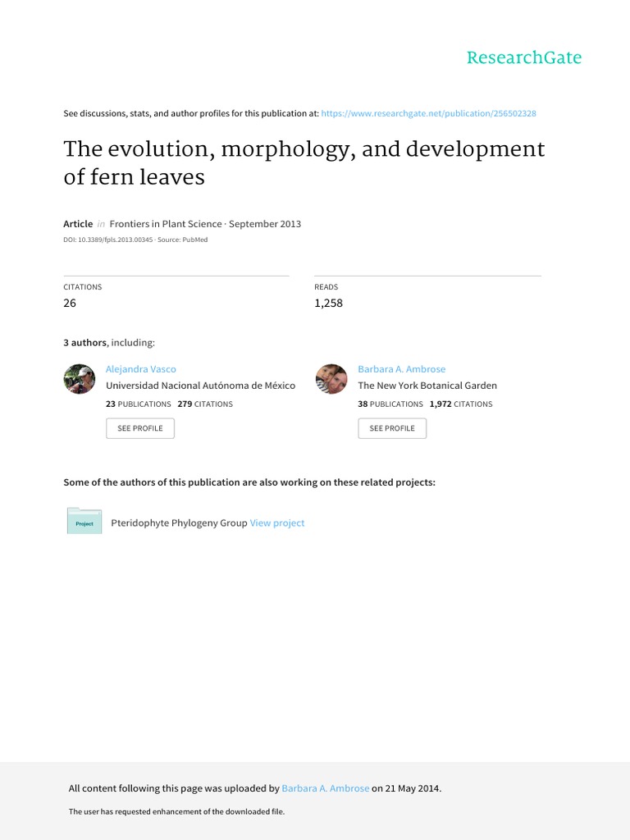The width and height of the screenshot is (630, 840).
Task: Click Barbara A. Ambrose's profile photo
Action: (x=331, y=379)
